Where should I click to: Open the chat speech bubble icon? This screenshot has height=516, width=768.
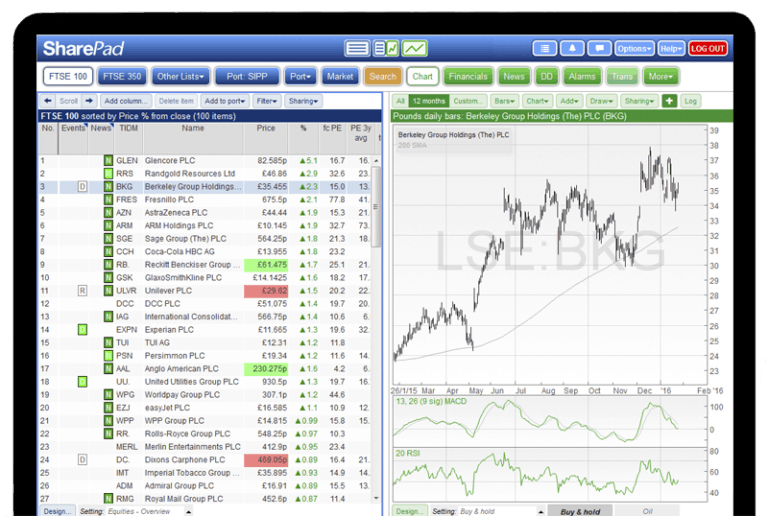[599, 48]
